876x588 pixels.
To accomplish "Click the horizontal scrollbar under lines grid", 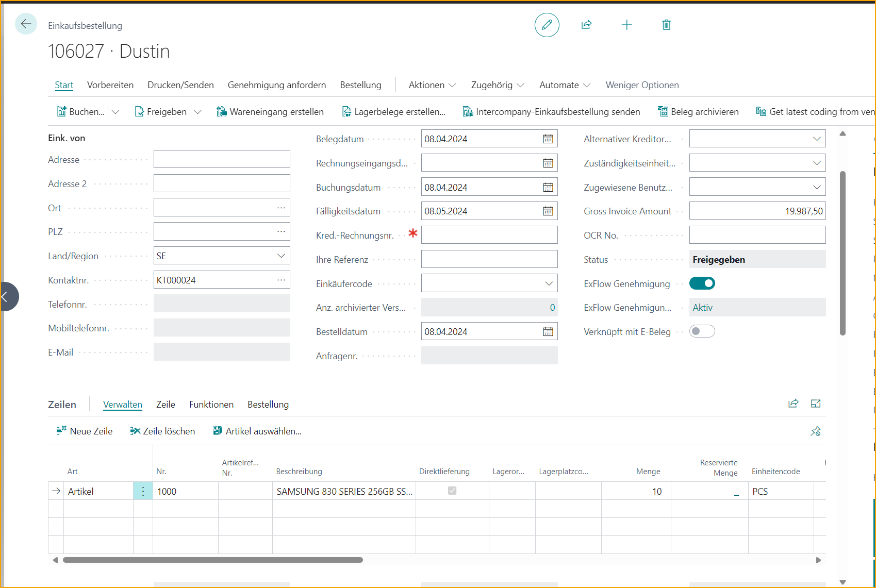I will click(x=212, y=560).
